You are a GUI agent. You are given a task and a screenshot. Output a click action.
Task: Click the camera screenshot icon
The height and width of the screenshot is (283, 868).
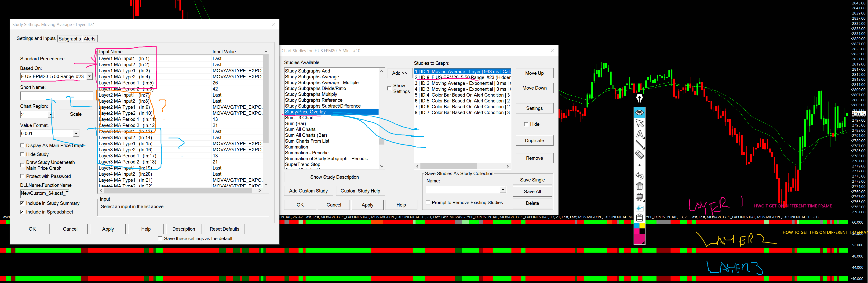coord(639,208)
